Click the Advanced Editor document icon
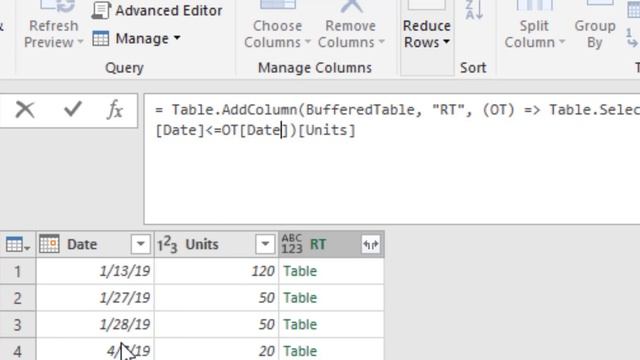 pos(100,11)
